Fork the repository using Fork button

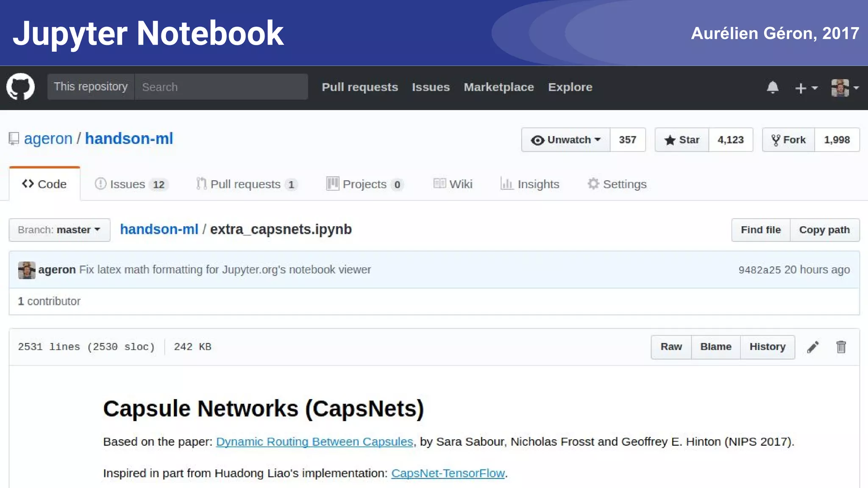pos(788,140)
